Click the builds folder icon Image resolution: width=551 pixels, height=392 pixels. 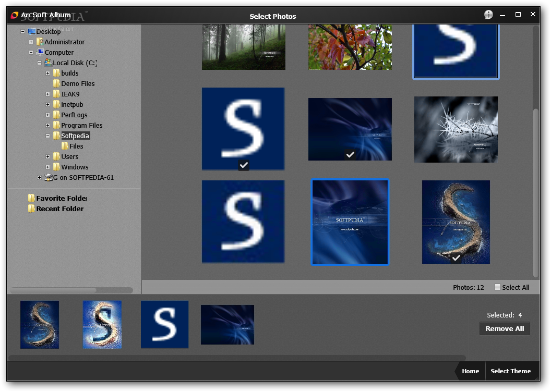click(x=56, y=73)
